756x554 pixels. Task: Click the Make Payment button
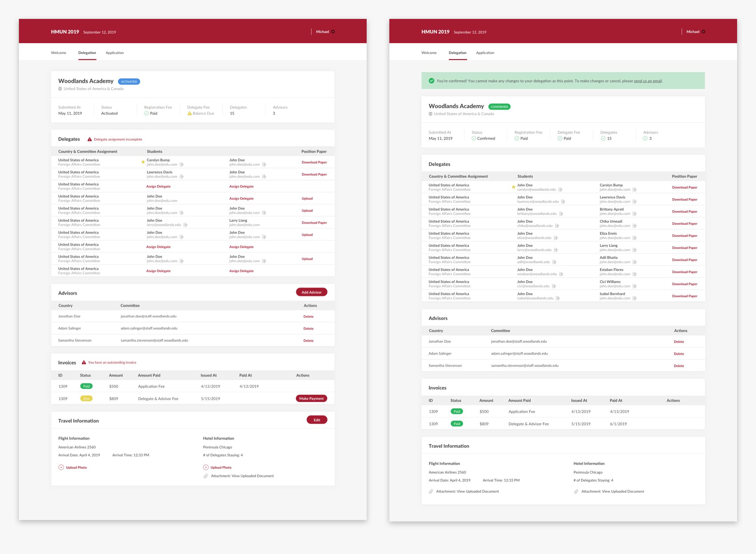(311, 398)
